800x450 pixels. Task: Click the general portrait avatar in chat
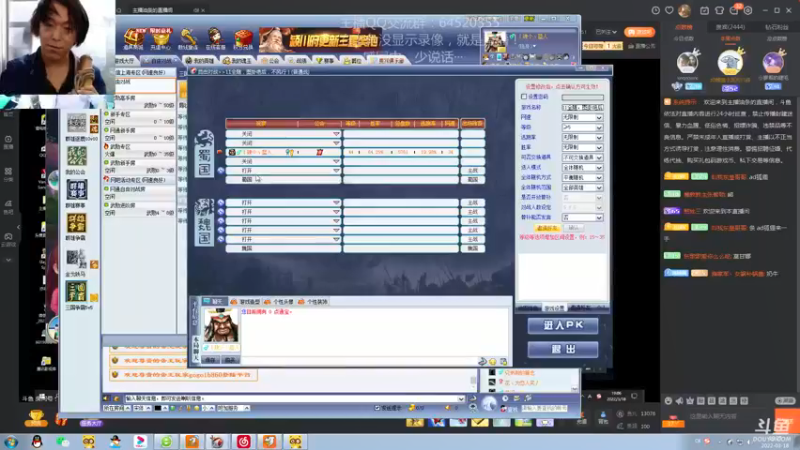[x=221, y=326]
